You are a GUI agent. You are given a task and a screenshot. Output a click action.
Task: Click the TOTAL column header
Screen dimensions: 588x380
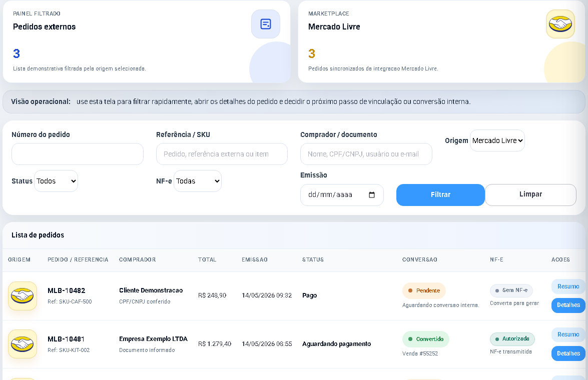coord(207,259)
